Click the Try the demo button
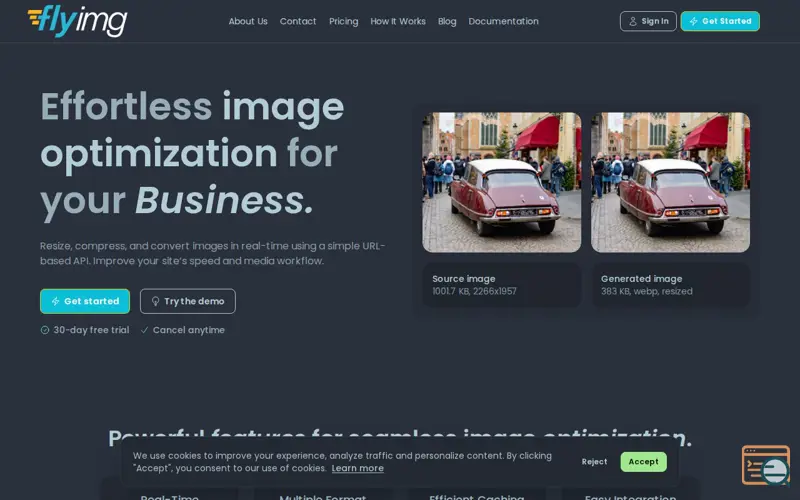The width and height of the screenshot is (800, 500). point(188,301)
